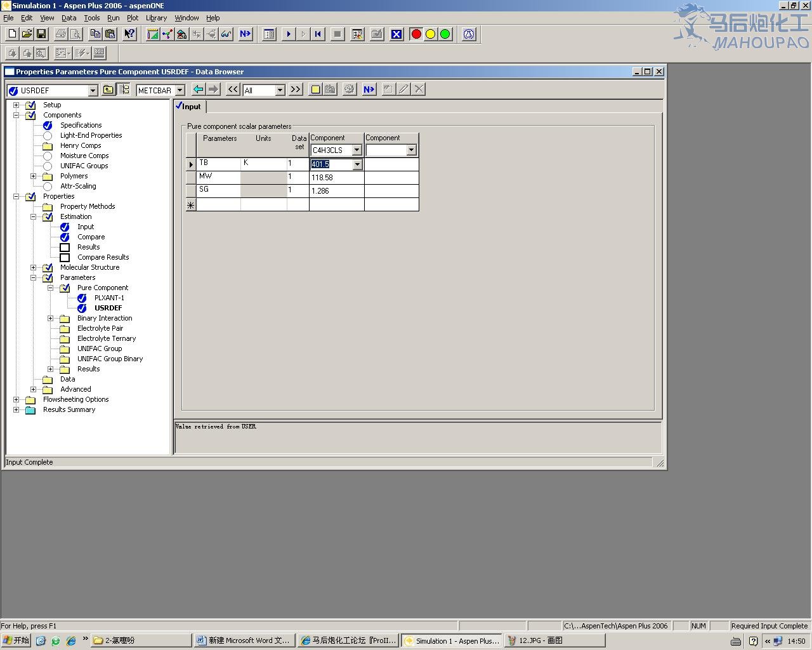Viewport: 812px width, 650px height.
Task: Click the red circle indicator button
Action: (x=416, y=34)
